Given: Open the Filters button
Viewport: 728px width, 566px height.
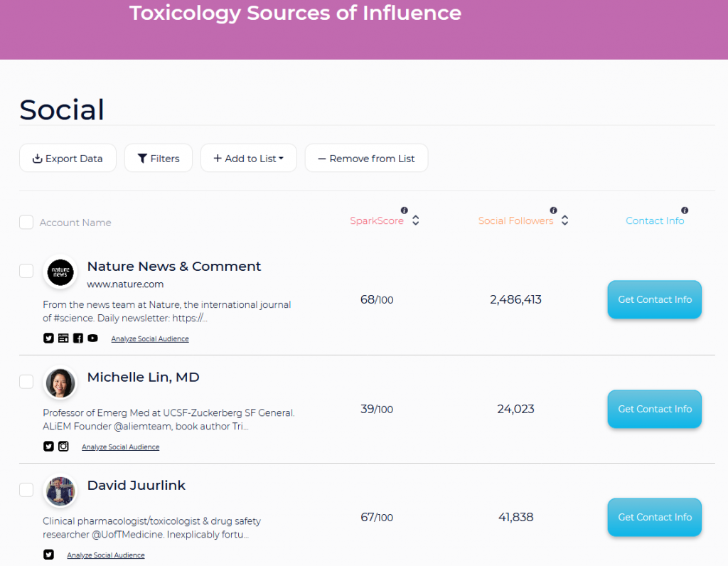Looking at the screenshot, I should pos(159,159).
